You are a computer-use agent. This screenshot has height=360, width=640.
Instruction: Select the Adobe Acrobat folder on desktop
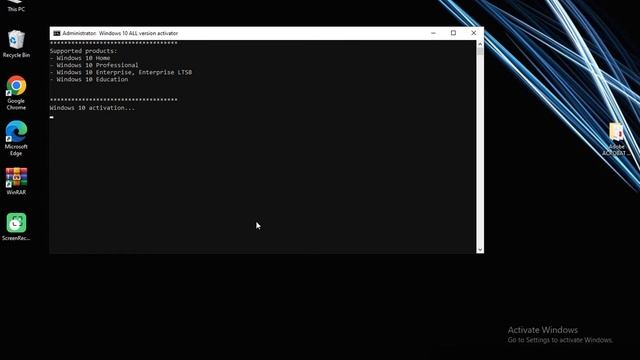point(616,139)
